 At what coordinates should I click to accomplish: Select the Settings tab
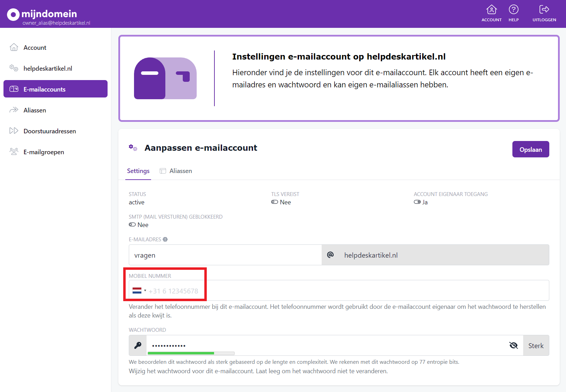[x=138, y=171]
